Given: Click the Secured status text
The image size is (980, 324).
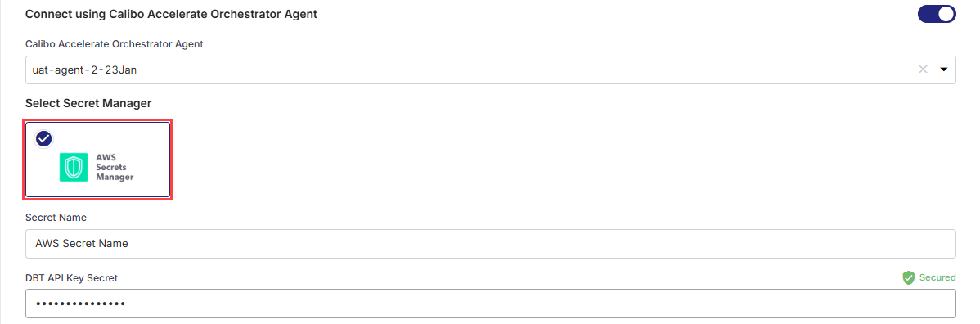Looking at the screenshot, I should tap(937, 277).
